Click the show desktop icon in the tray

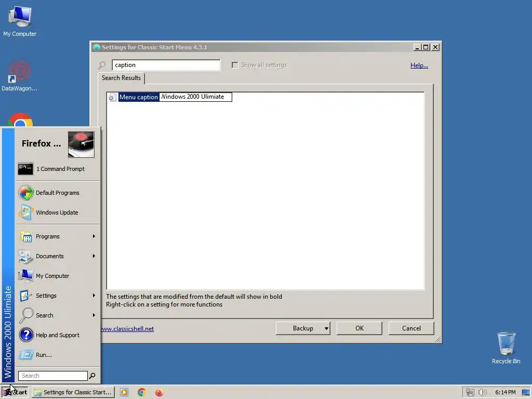point(526,392)
